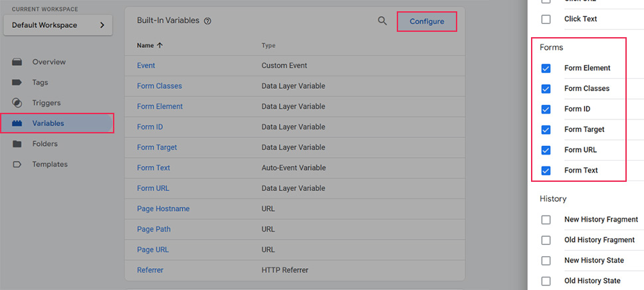
Task: Go to Tags section
Action: 41,82
